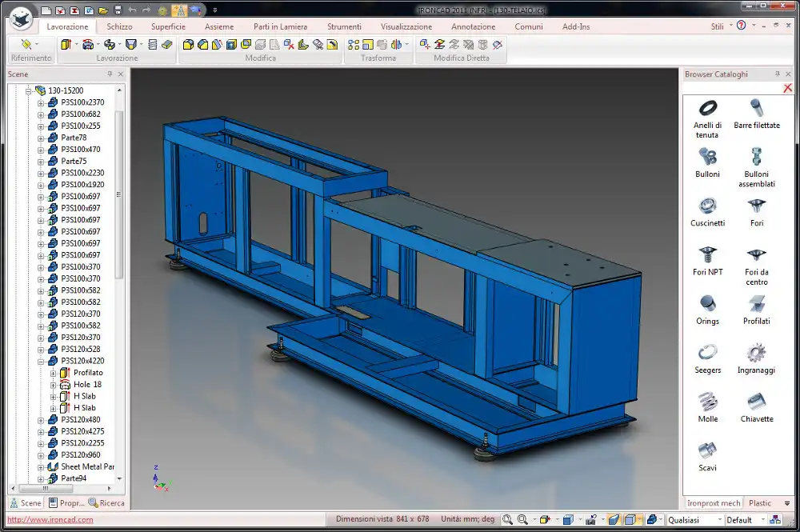The width and height of the screenshot is (800, 532).
Task: Expand the Hole 18 tree node
Action: click(54, 385)
